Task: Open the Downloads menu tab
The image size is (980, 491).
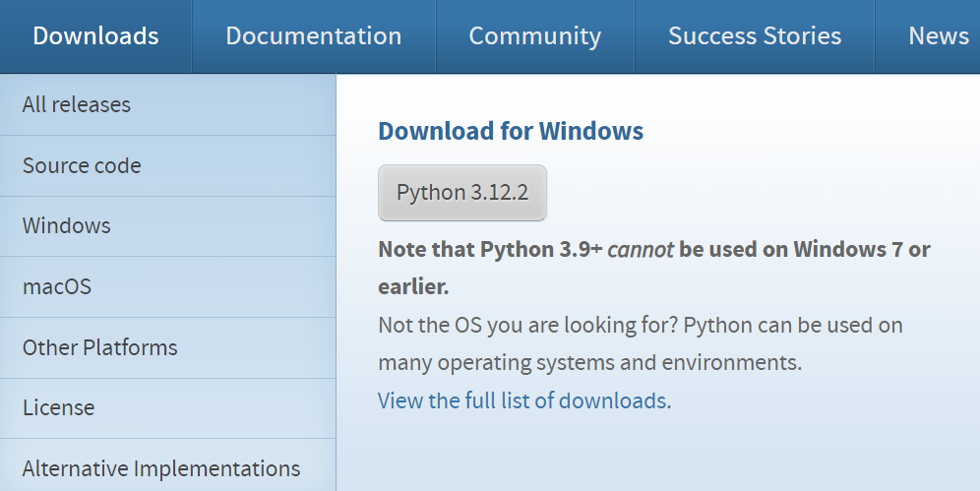Action: (x=95, y=36)
